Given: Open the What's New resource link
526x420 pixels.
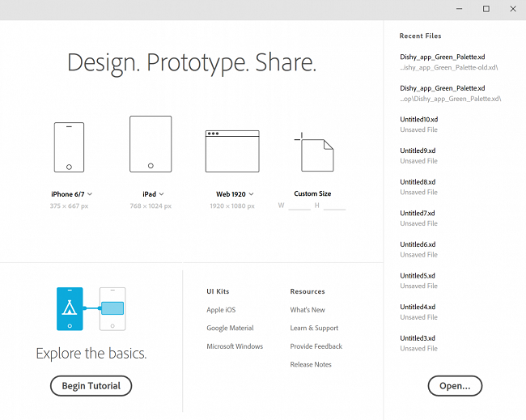Looking at the screenshot, I should coord(308,310).
